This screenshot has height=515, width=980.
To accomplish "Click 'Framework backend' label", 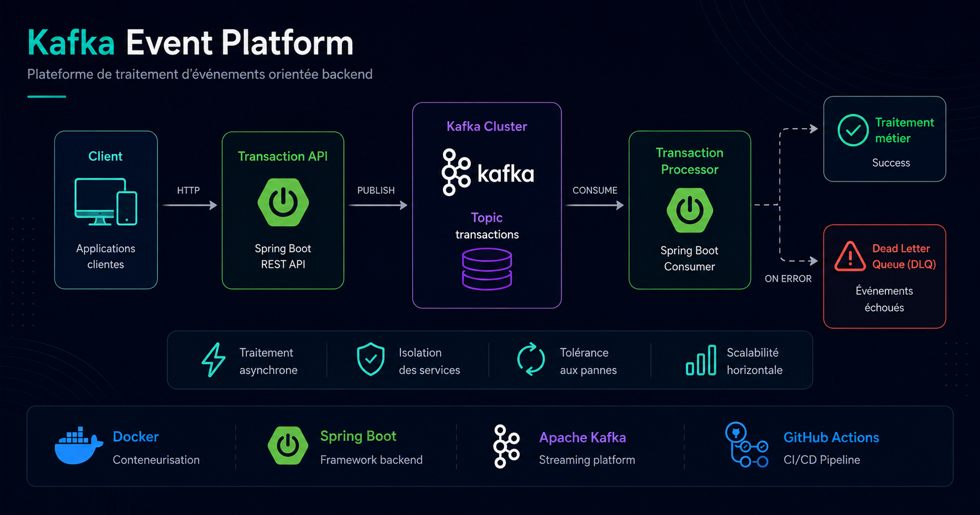I will pos(371,460).
